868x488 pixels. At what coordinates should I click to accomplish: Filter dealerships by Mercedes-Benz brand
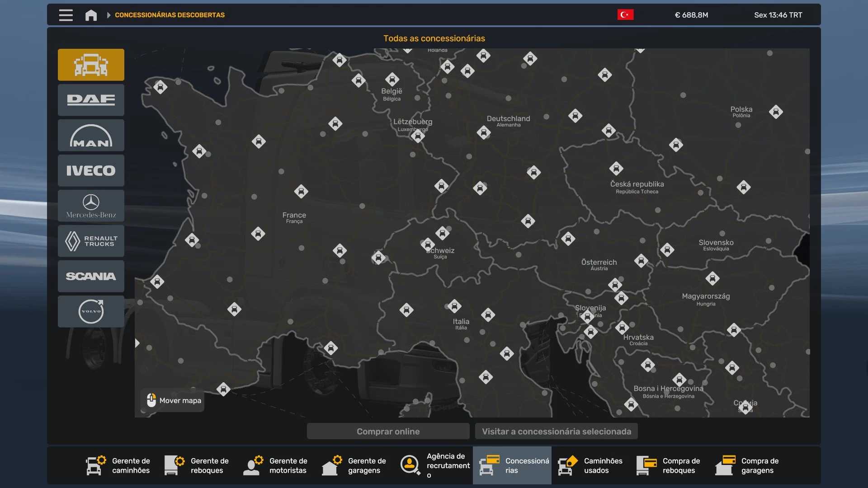[91, 206]
